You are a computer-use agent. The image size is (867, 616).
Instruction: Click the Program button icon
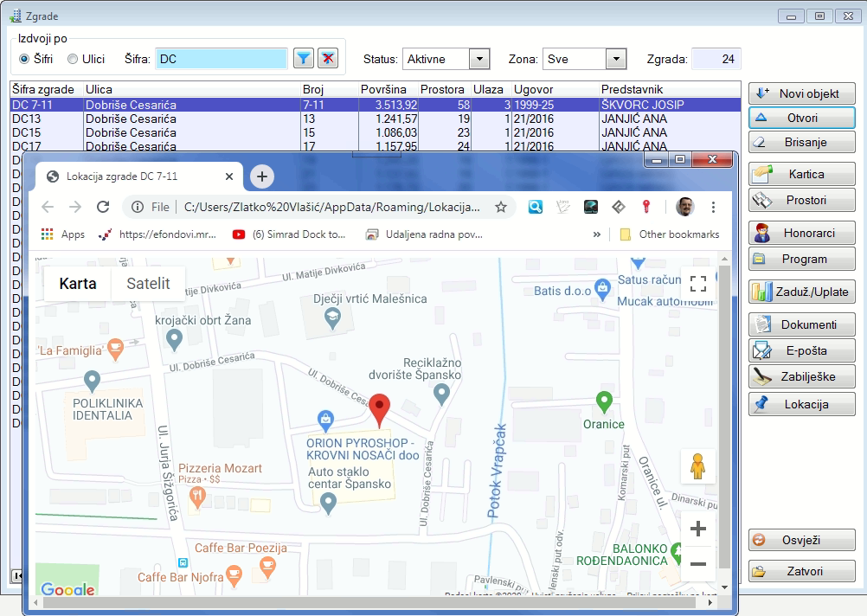pyautogui.click(x=760, y=259)
